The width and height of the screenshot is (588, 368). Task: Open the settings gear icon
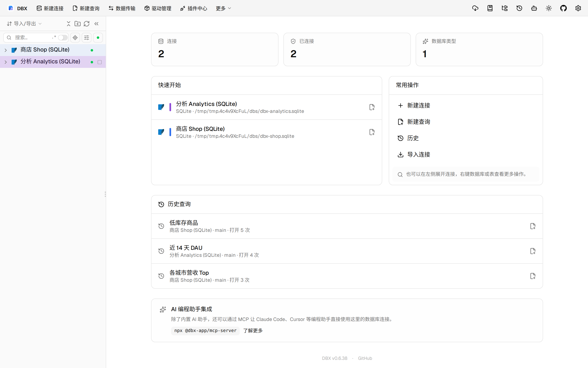pos(578,8)
